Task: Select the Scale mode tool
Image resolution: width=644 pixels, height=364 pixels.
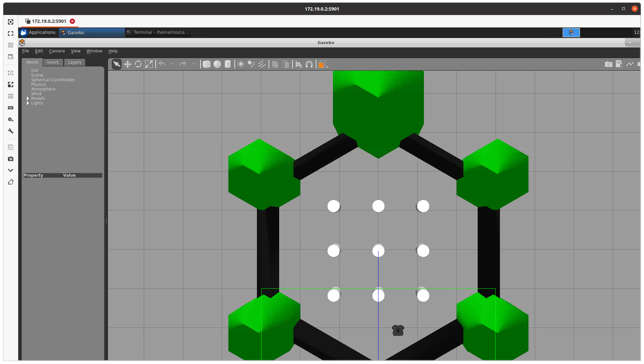Action: [x=149, y=64]
